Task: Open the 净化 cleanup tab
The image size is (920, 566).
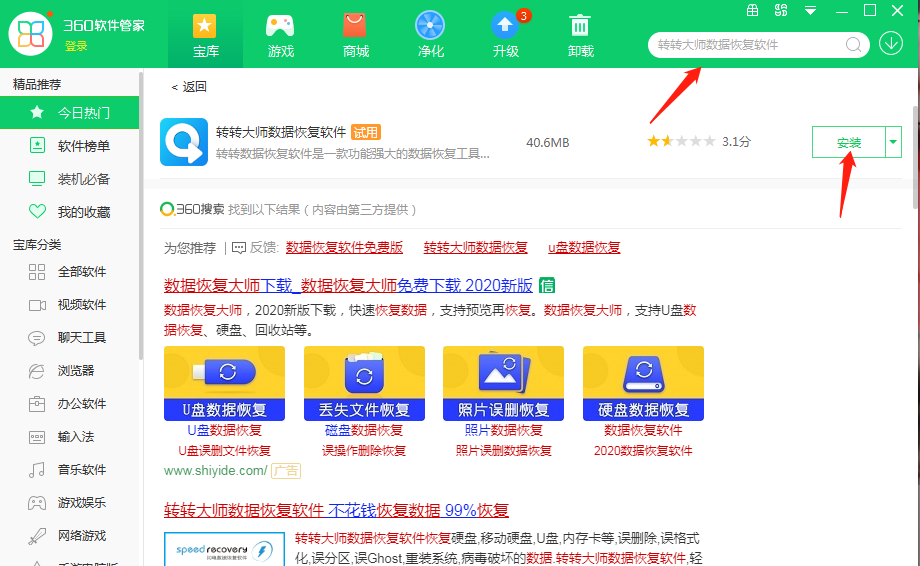Action: coord(430,34)
